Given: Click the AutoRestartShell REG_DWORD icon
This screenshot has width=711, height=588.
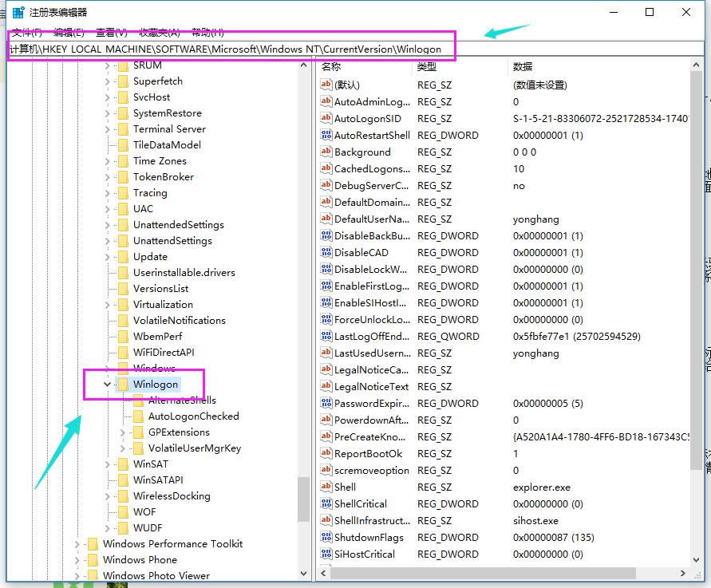Looking at the screenshot, I should click(x=326, y=135).
